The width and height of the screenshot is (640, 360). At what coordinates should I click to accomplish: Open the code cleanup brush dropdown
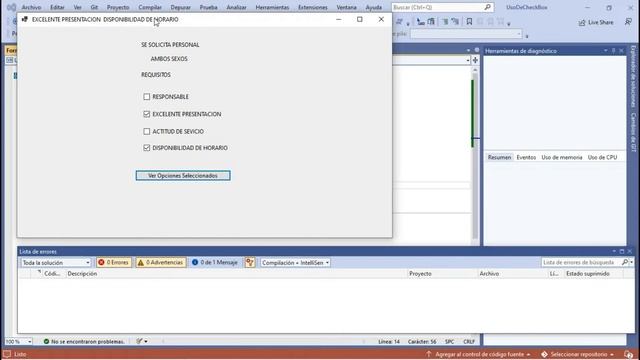[x=142, y=341]
